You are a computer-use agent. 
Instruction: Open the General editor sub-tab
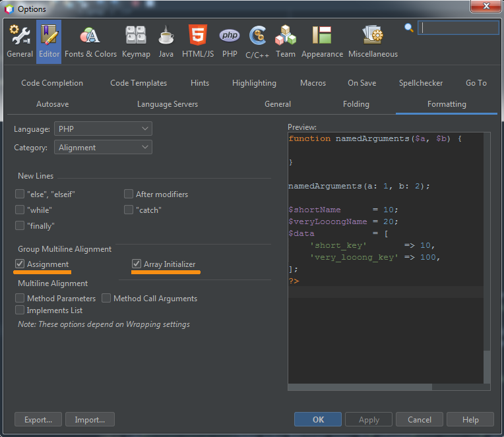pos(277,104)
